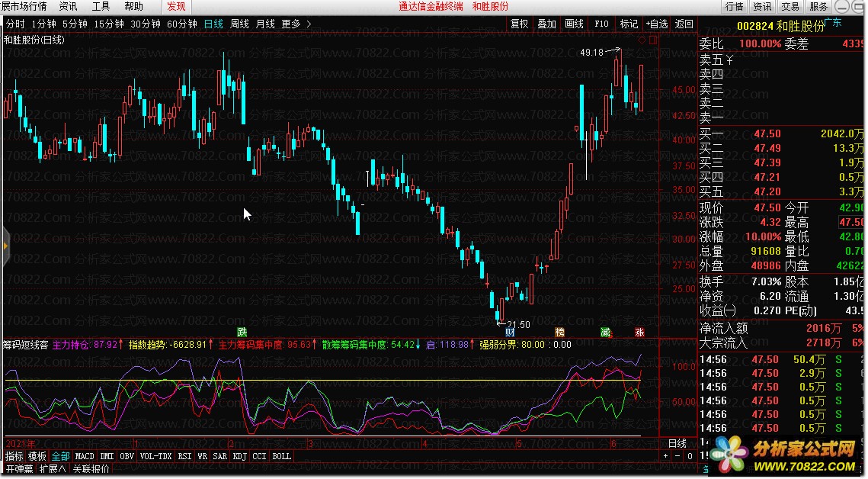
Task: Switch to 周线 weekly chart
Action: (x=239, y=24)
